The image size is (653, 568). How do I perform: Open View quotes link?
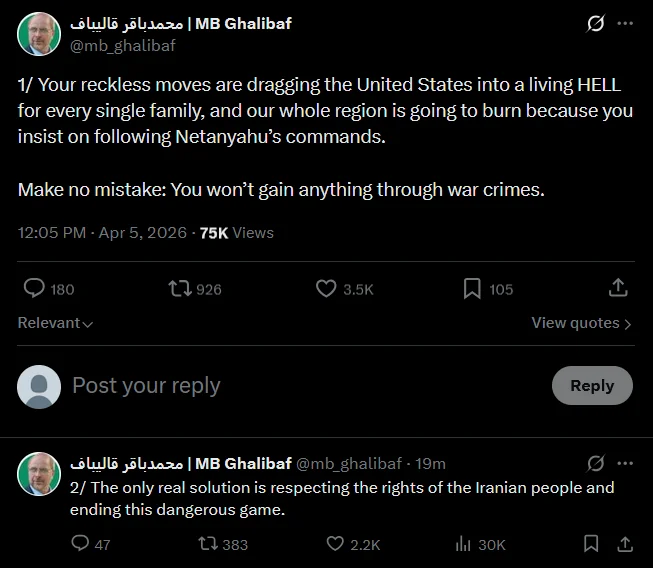581,323
